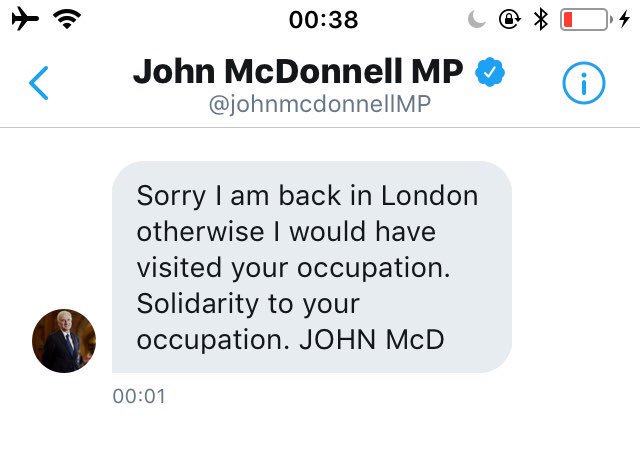This screenshot has height=452, width=640.
Task: Tap the empty area below the timestamp
Action: click(320, 430)
